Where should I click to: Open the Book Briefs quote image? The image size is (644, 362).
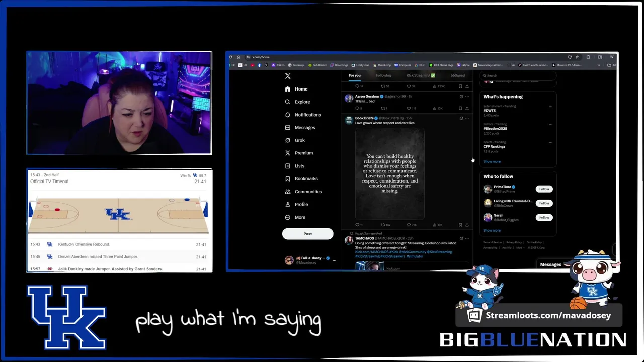pos(390,173)
